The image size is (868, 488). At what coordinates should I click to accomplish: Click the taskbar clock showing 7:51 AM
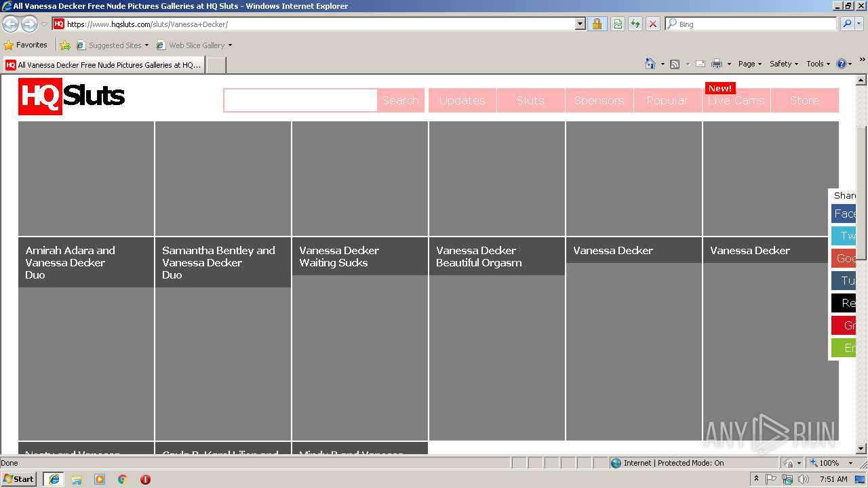tap(833, 479)
